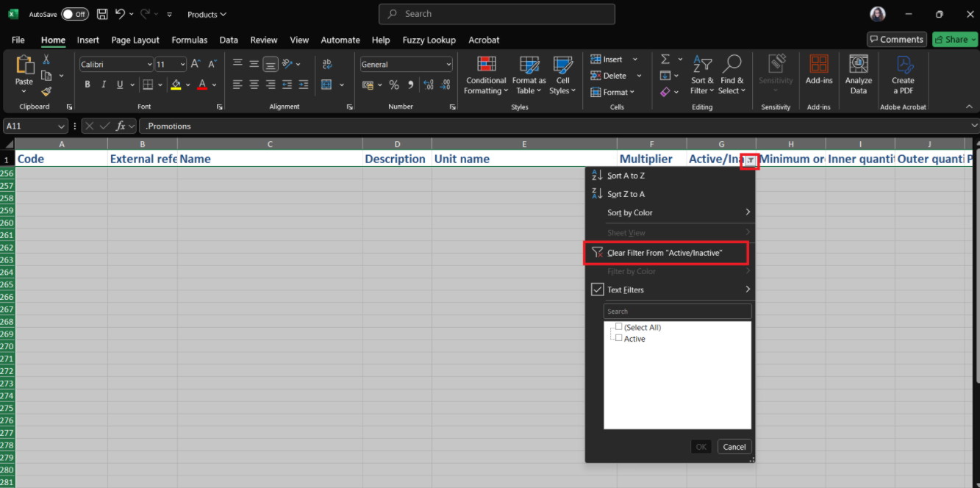Open the Active/Inactive column filter dropdown
The height and width of the screenshot is (488, 980).
[749, 159]
